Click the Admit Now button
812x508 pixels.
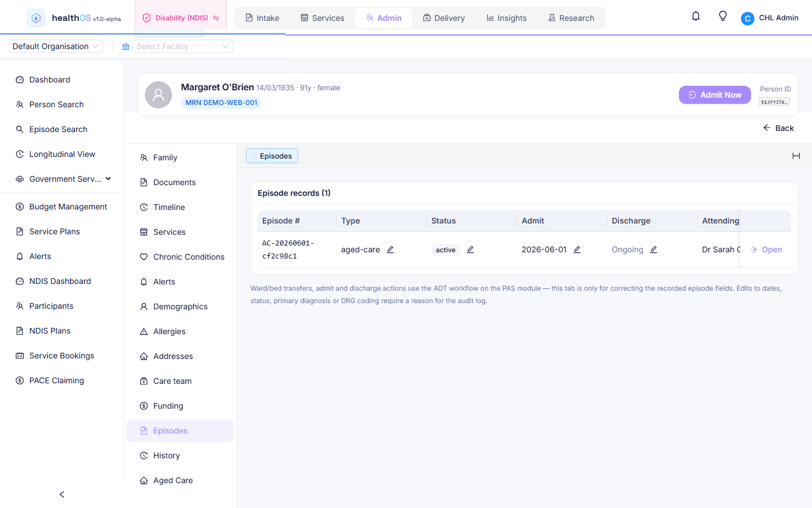coord(715,95)
